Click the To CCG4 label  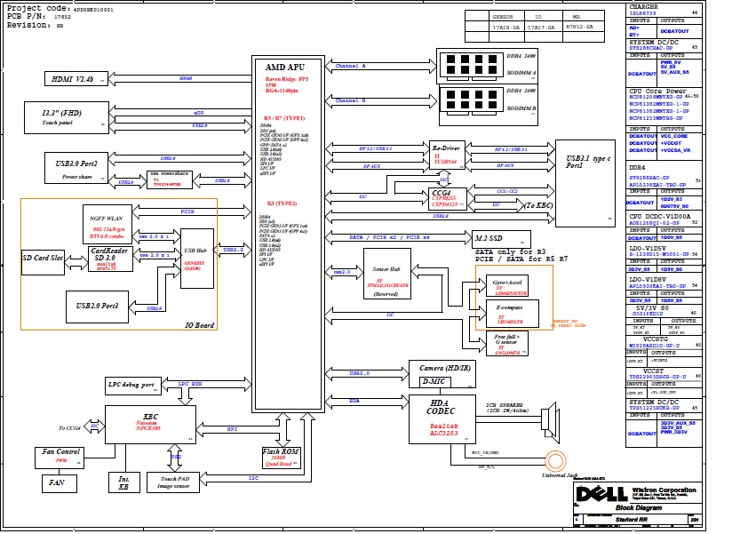69,428
